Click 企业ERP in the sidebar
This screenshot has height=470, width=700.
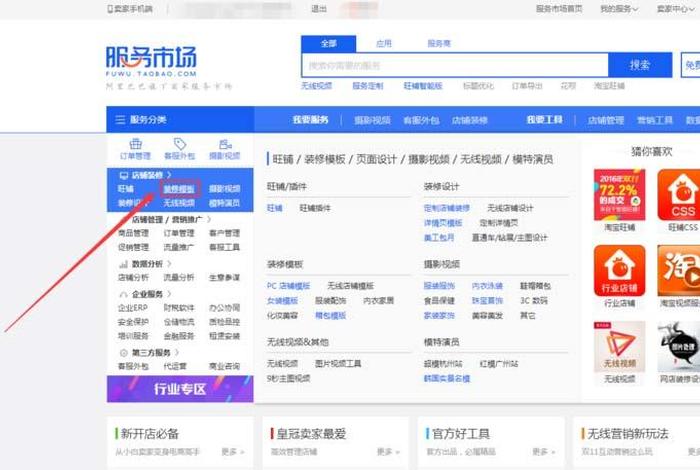coord(133,308)
